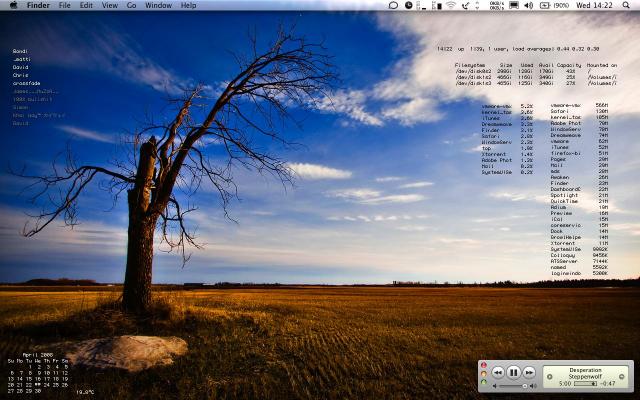
Task: Click the black clock menu bar icon
Action: coord(409,5)
